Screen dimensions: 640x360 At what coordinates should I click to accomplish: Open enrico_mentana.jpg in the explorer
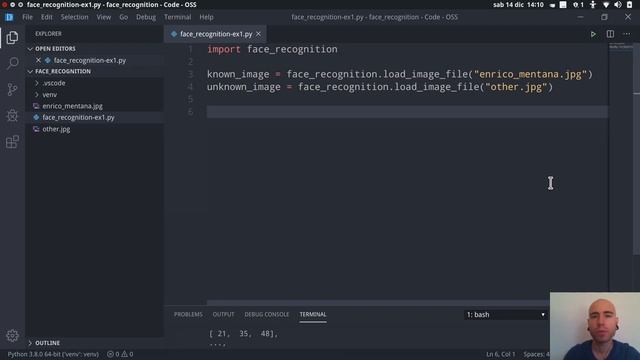[72, 106]
